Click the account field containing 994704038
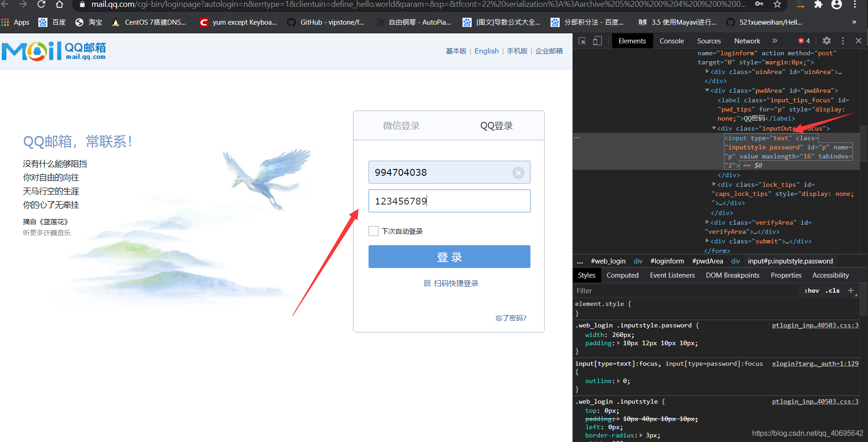 449,172
